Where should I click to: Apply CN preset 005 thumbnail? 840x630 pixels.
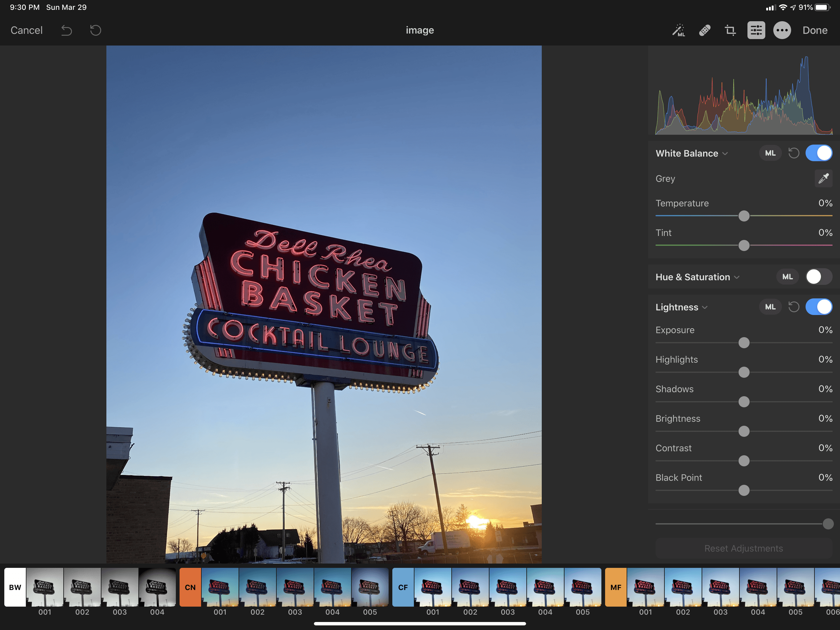(370, 588)
